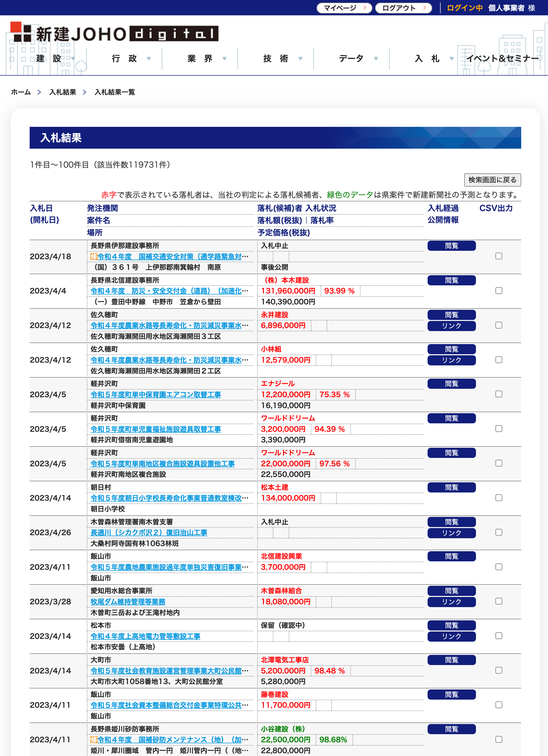Viewport: 548px width, 756px height.
Task: Open 令和５年度社会教育施設運営管理事業 link
Action: click(x=169, y=671)
